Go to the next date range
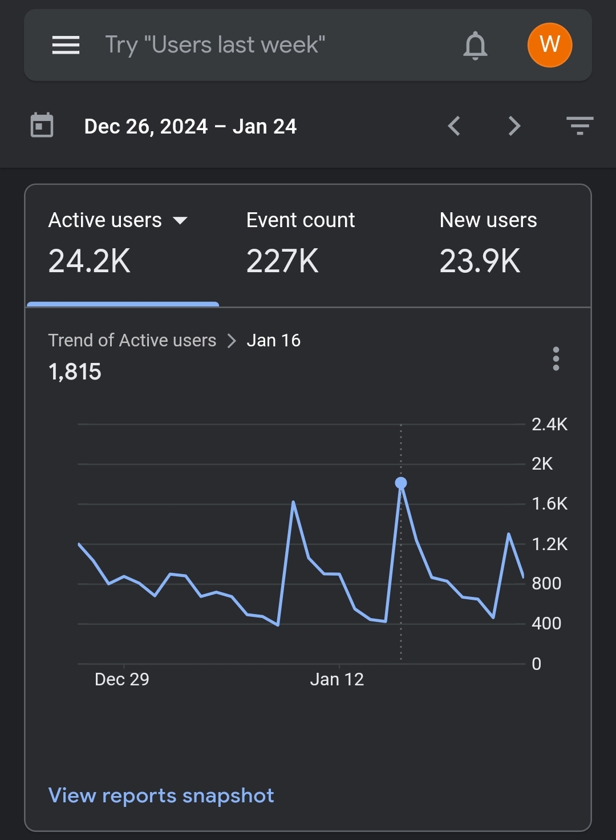This screenshot has height=840, width=616. pyautogui.click(x=514, y=126)
